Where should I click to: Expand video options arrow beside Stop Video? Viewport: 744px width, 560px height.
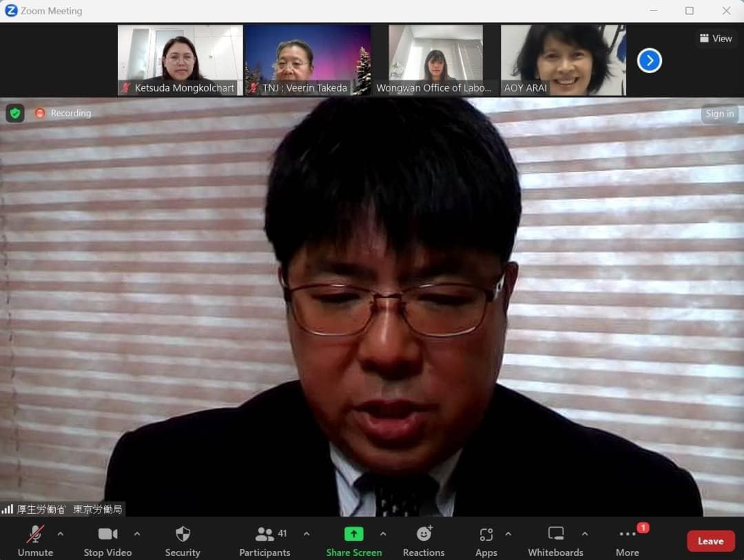pos(137,534)
